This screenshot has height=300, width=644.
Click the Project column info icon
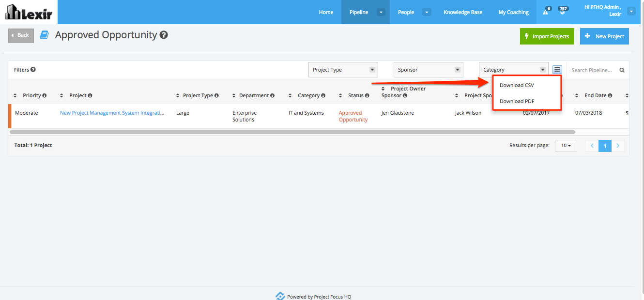coord(90,95)
